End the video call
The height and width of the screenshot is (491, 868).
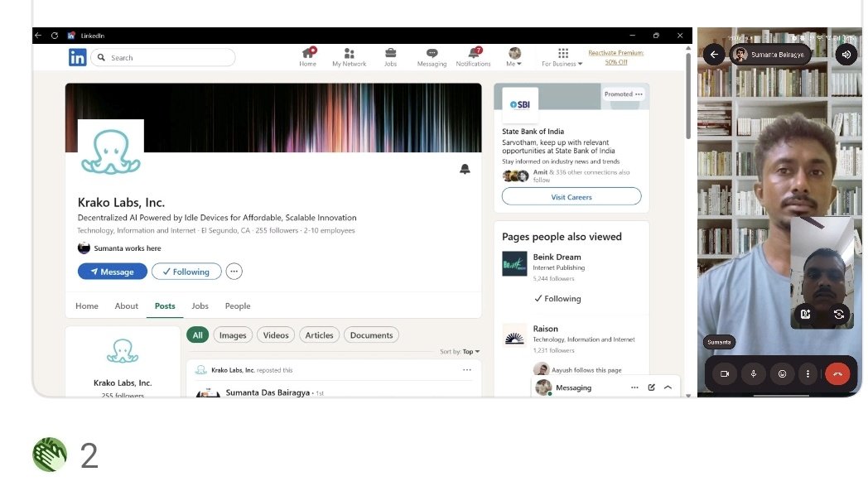pyautogui.click(x=837, y=374)
